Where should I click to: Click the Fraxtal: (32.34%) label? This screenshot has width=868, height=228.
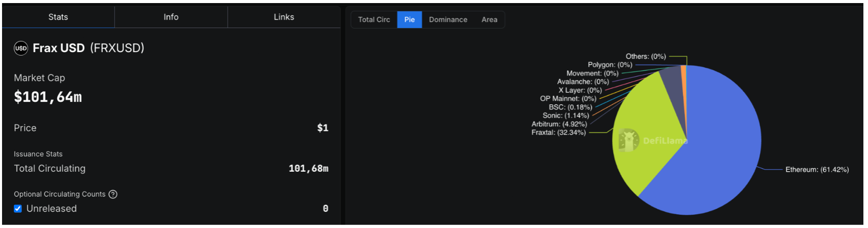pyautogui.click(x=558, y=132)
